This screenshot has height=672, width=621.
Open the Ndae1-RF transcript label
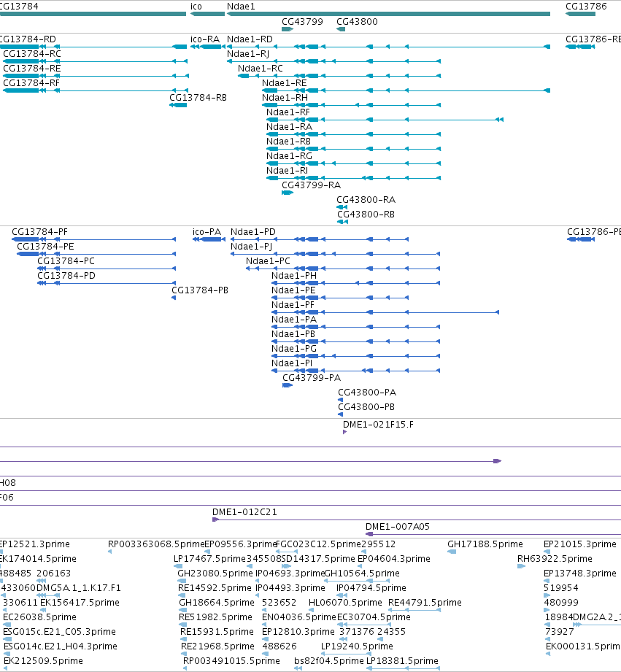coord(288,112)
